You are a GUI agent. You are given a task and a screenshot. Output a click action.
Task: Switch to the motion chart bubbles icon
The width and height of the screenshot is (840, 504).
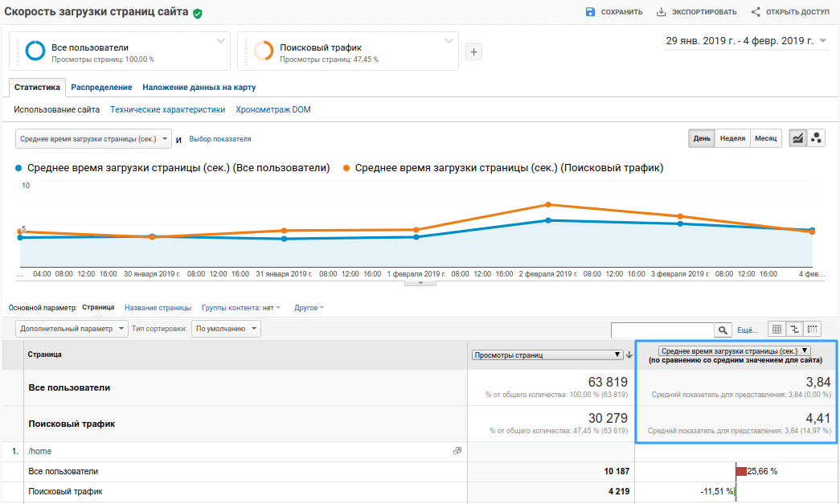pyautogui.click(x=816, y=138)
